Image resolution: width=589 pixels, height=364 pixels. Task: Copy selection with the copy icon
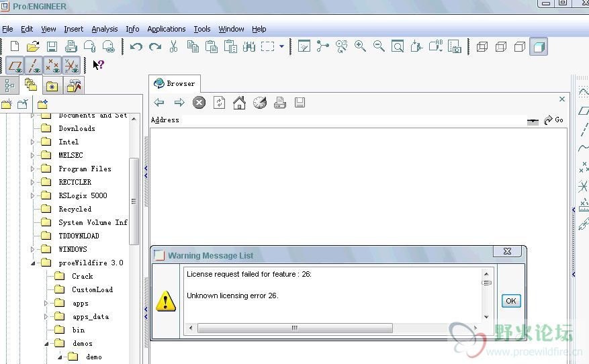click(x=193, y=46)
